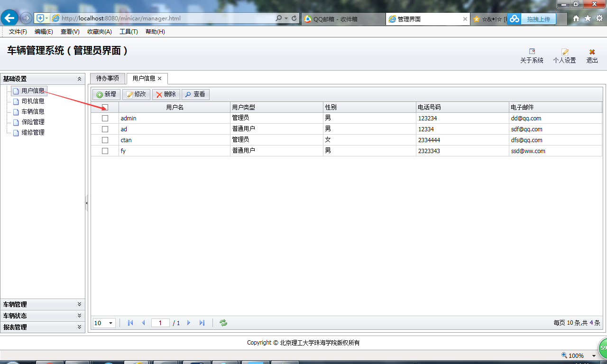The height and width of the screenshot is (364, 607).
Task: Open 个人设置 via its pencil icon
Action: [x=564, y=51]
